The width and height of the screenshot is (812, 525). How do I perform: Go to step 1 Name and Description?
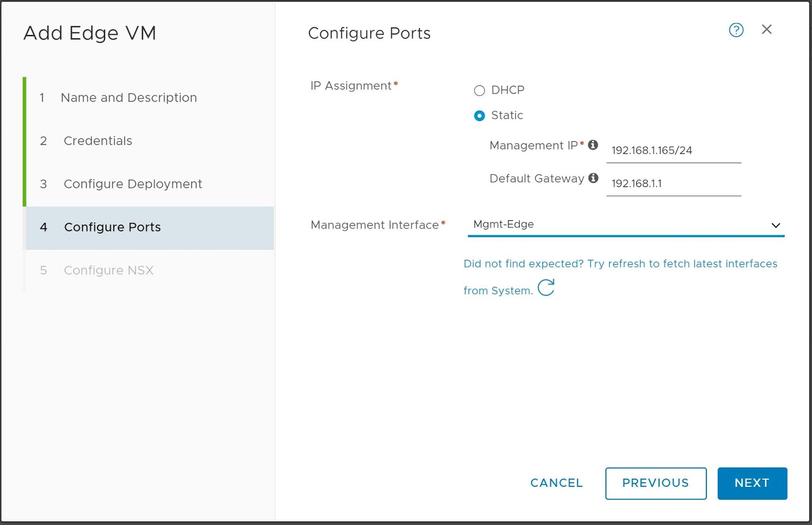pos(128,97)
